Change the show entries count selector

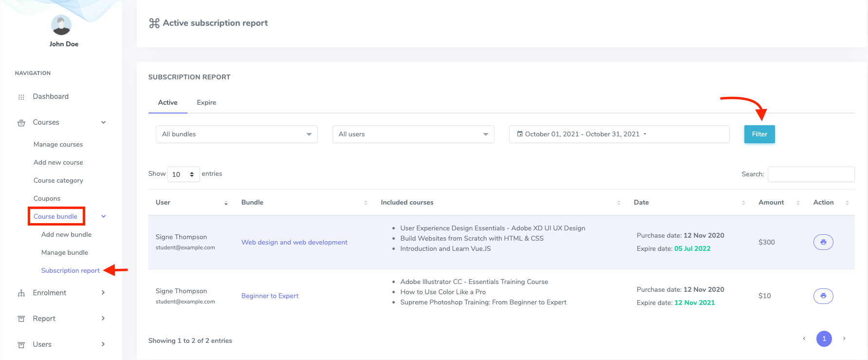(x=184, y=174)
